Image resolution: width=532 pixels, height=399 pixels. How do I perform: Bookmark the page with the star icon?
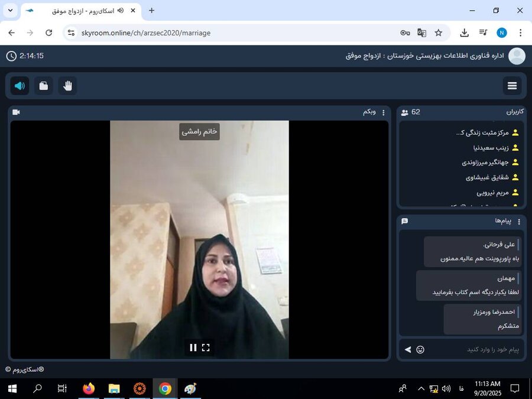coord(439,33)
